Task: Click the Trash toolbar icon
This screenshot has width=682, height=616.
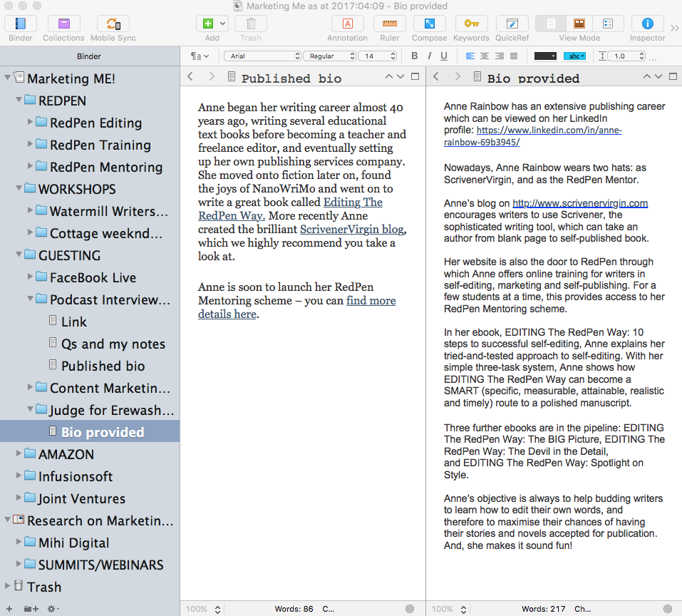Action: pyautogui.click(x=251, y=24)
